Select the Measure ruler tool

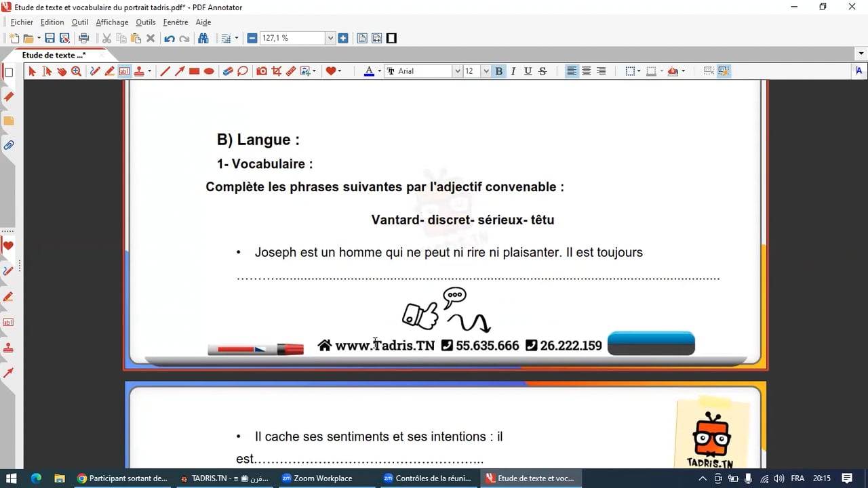[x=291, y=71]
